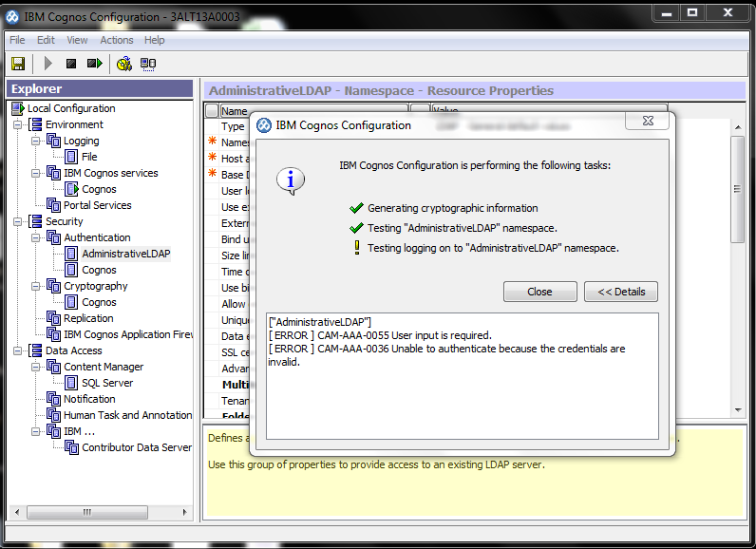
Task: Click the CAM-AAA-0036 error message text
Action: [446, 355]
